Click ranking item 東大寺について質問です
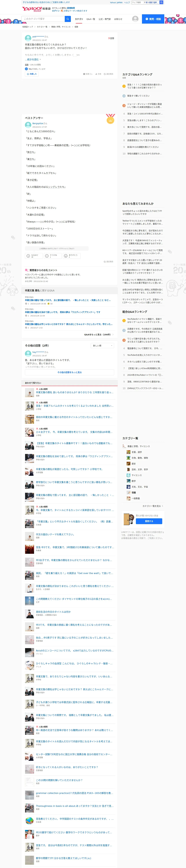This screenshot has width=186, height=868. coord(144,127)
